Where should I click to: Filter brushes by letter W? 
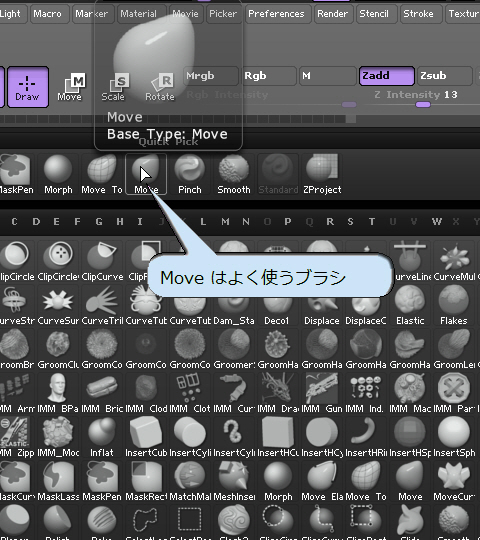point(437,221)
